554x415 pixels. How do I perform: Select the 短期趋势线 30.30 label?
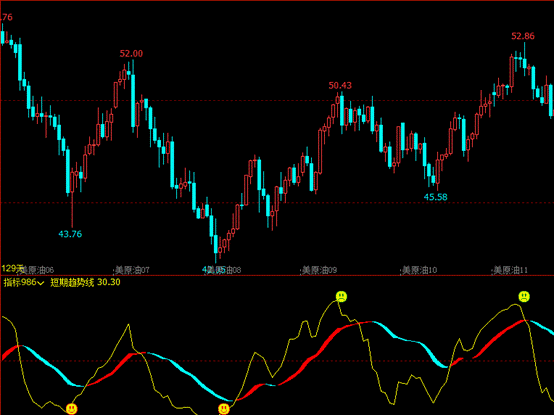click(85, 283)
